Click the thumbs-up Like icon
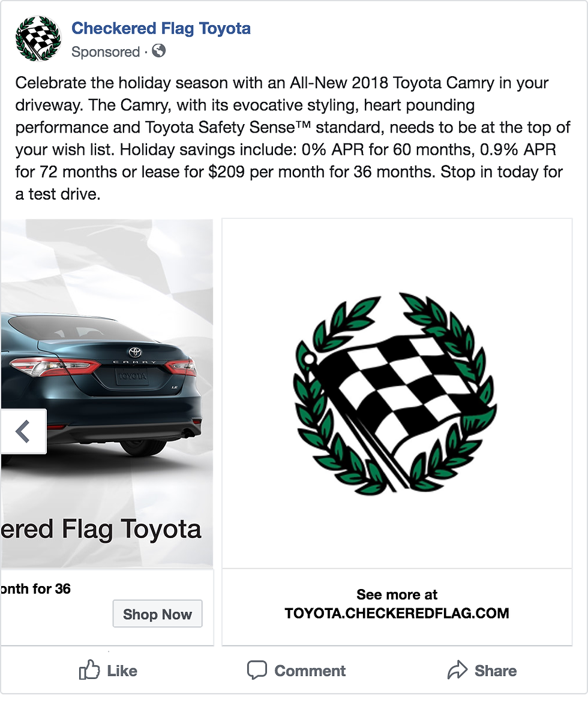Viewport: 588px width, 706px height. (x=89, y=671)
